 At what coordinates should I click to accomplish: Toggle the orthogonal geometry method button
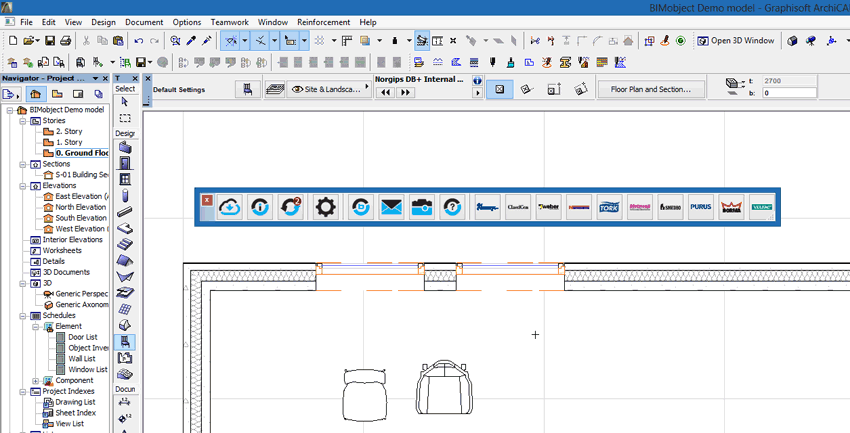pyautogui.click(x=500, y=89)
